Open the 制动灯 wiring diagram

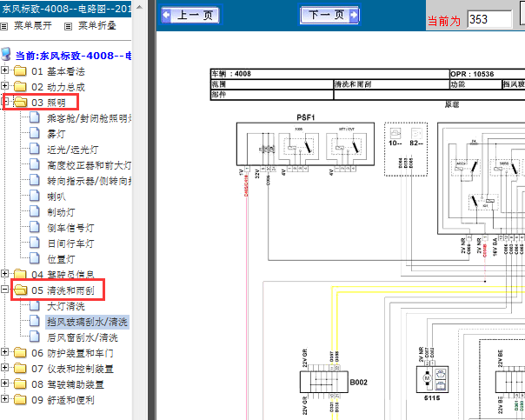tap(61, 212)
